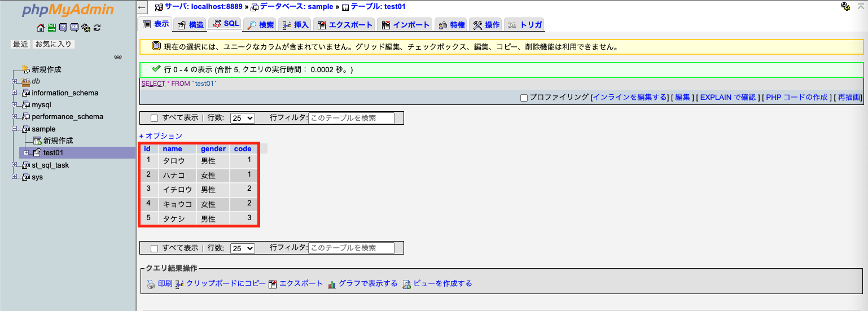This screenshot has width=868, height=311.
Task: Click the st_sql_task database icon
Action: pyautogui.click(x=25, y=165)
